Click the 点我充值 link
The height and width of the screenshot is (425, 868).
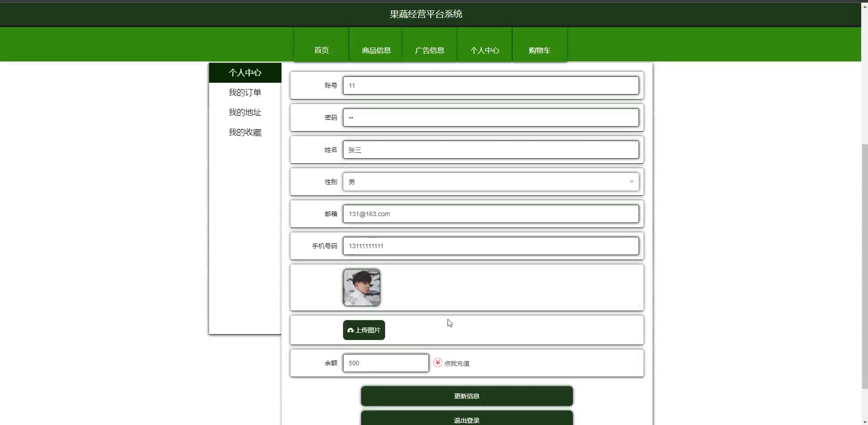pyautogui.click(x=457, y=364)
